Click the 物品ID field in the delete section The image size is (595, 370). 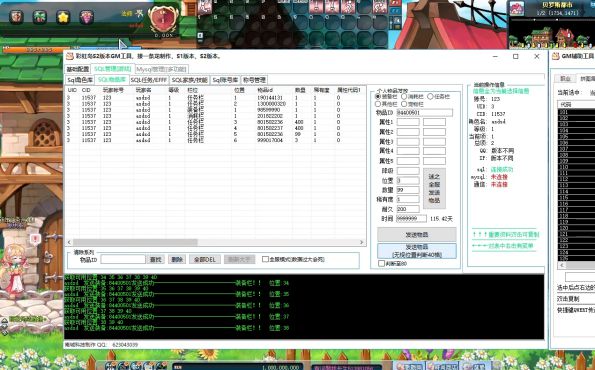coord(123,259)
